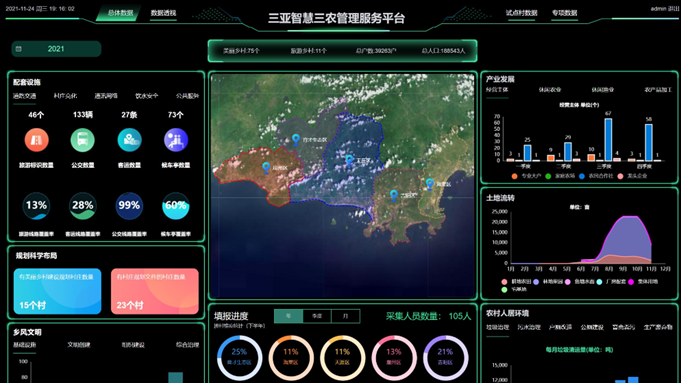Image resolution: width=681 pixels, height=383 pixels.
Task: Click the purple 候车亭数量 waiting-shelter icon
Action: coord(175,140)
